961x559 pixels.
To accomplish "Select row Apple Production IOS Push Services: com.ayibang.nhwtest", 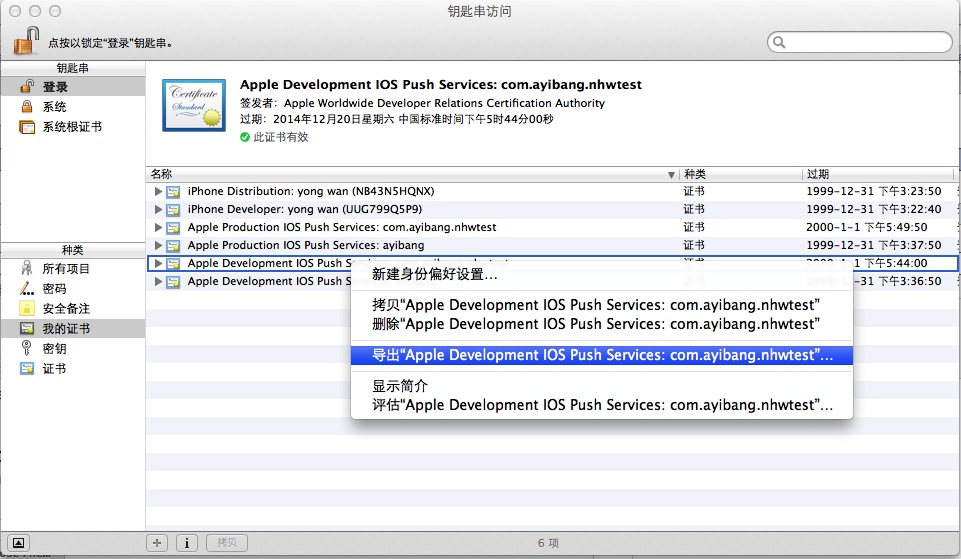I will 342,227.
